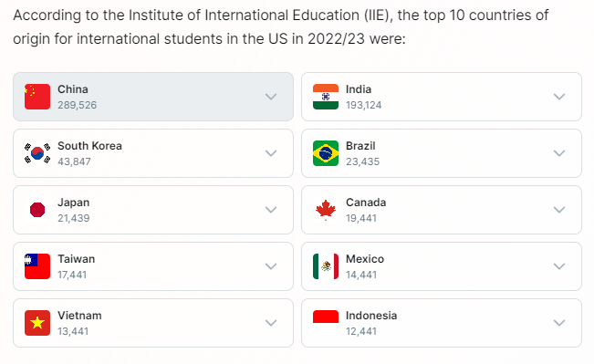Expand the Japan card chevron

(x=271, y=210)
